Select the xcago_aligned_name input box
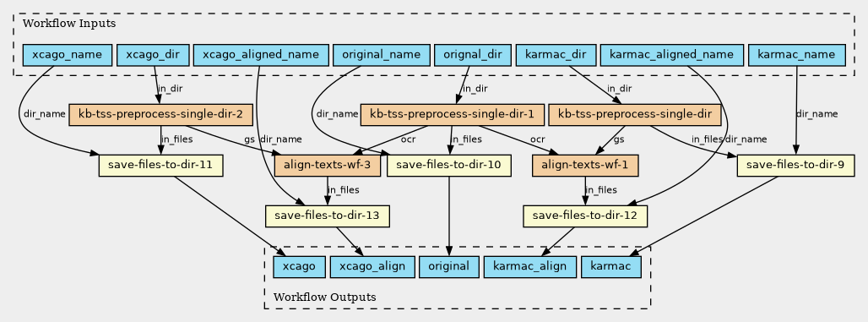 [x=261, y=55]
